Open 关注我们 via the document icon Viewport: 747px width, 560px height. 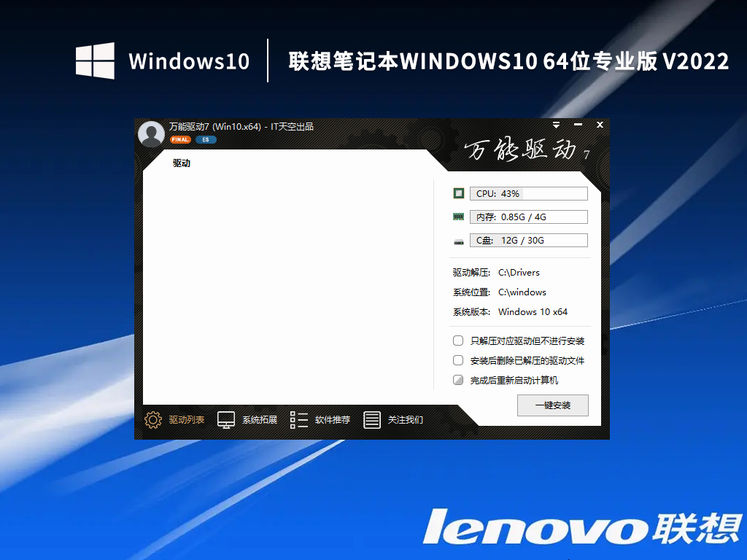pyautogui.click(x=373, y=420)
